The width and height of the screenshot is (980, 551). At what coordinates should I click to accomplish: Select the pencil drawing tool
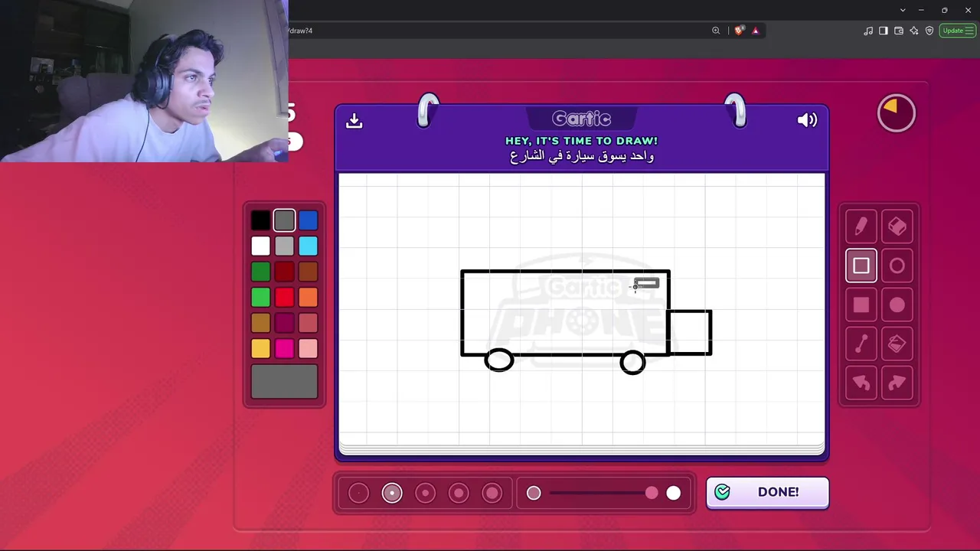(x=861, y=227)
